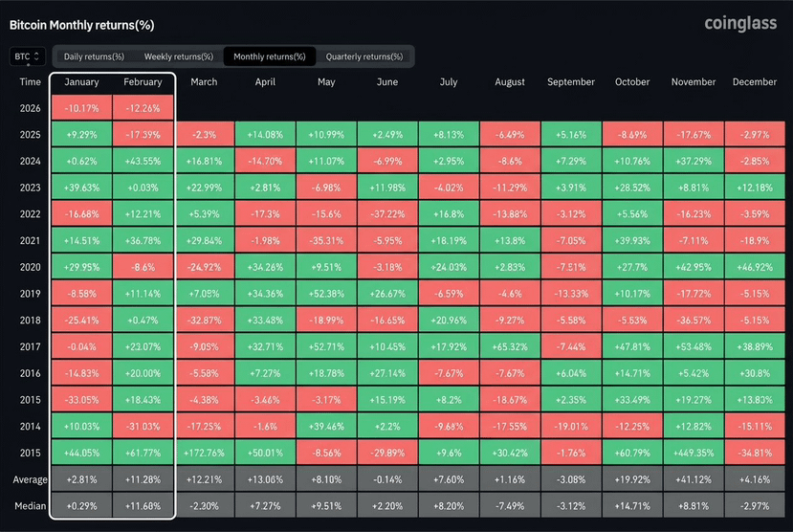This screenshot has height=532, width=793.
Task: Click the May column header
Action: (x=326, y=82)
